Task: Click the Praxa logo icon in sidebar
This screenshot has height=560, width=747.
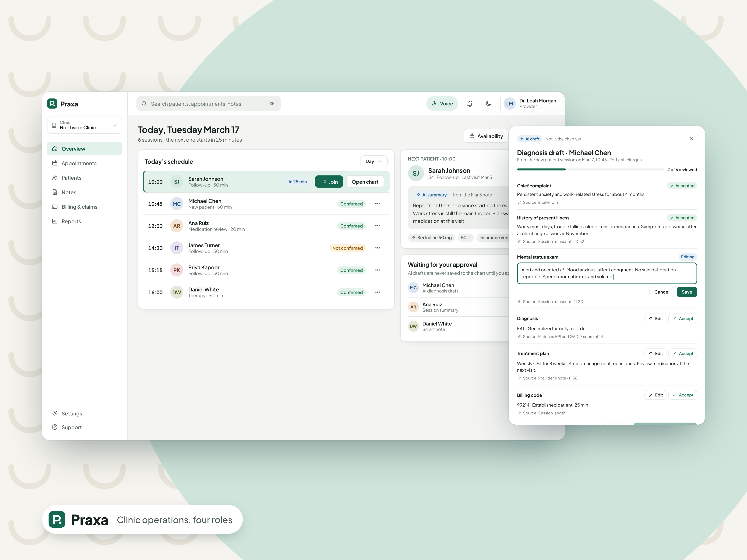Action: [52, 104]
